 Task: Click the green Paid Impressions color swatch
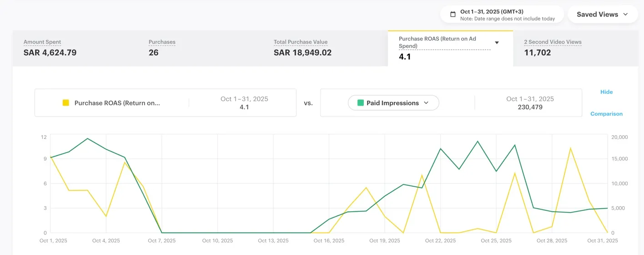[x=361, y=103]
